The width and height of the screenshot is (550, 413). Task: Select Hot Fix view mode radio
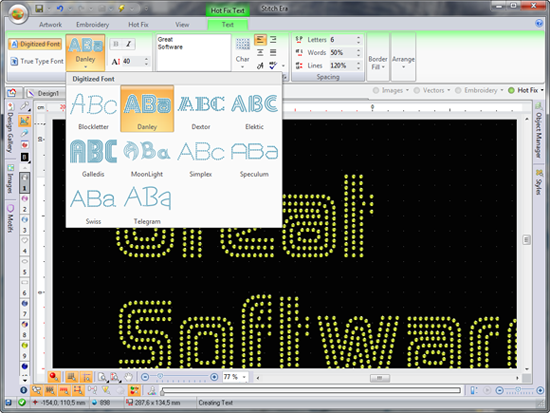coord(511,91)
